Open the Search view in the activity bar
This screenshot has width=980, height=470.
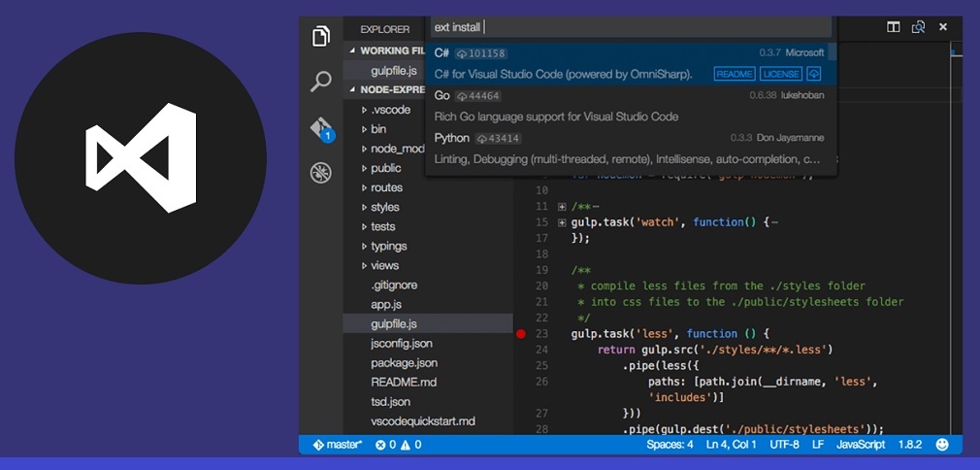point(320,82)
